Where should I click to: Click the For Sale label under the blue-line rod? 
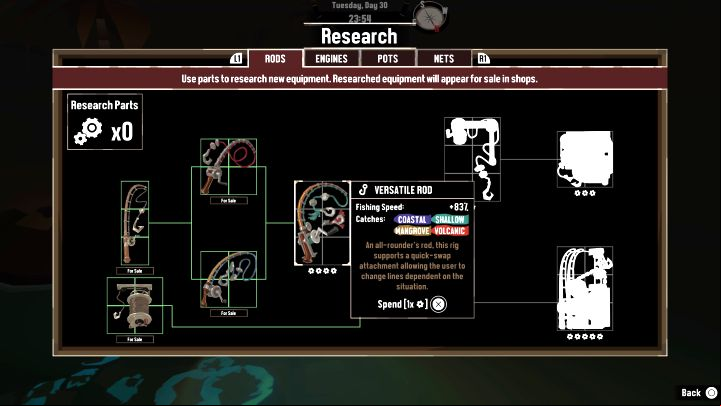pos(229,313)
